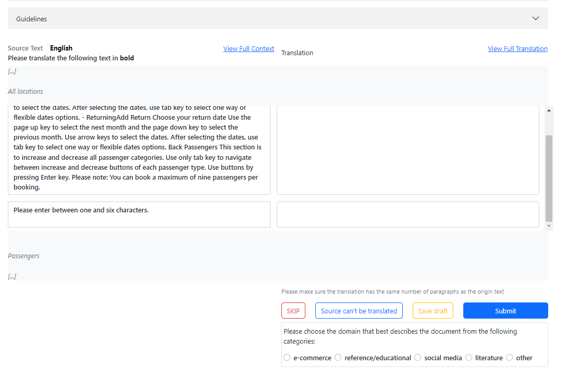Select the e-commerce domain radio button
Image resolution: width=568 pixels, height=392 pixels.
pos(287,358)
